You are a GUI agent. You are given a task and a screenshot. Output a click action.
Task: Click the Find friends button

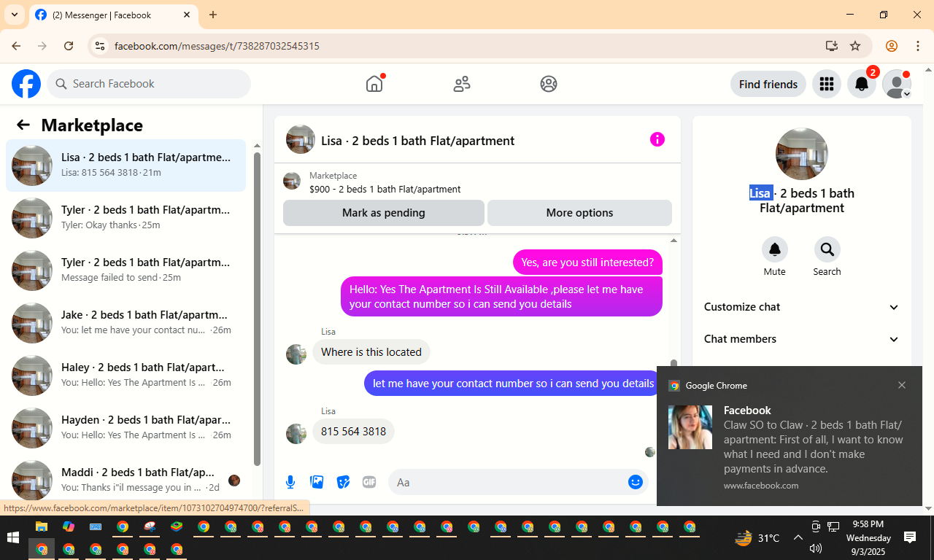coord(768,85)
